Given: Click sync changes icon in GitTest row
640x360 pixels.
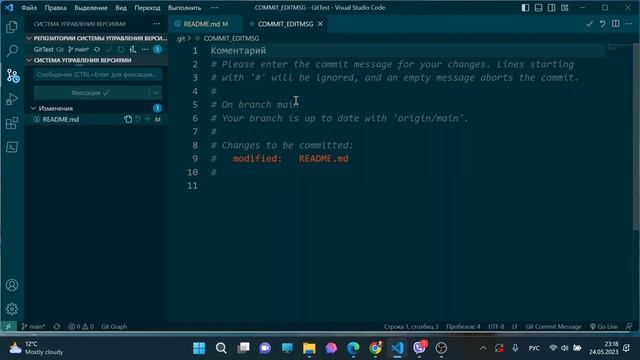Looking at the screenshot, I should (97, 49).
